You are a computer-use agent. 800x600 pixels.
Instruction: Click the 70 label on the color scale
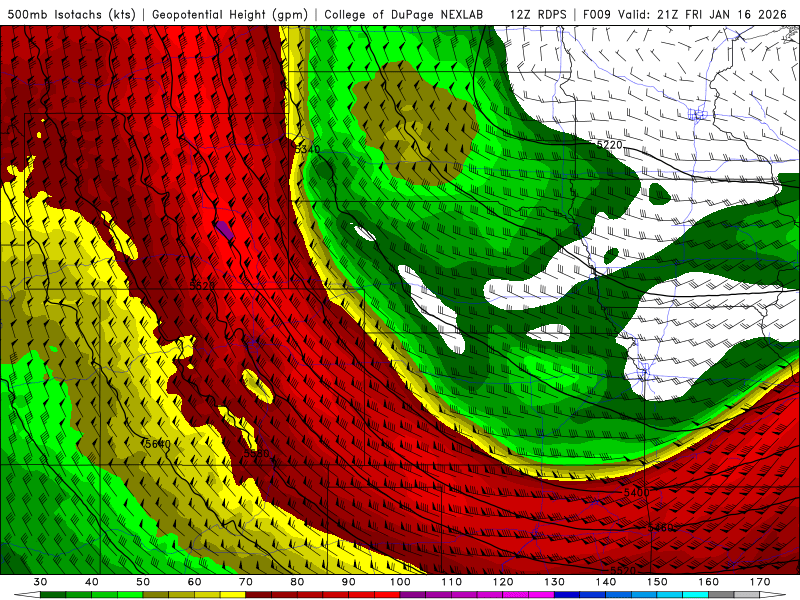click(x=246, y=582)
